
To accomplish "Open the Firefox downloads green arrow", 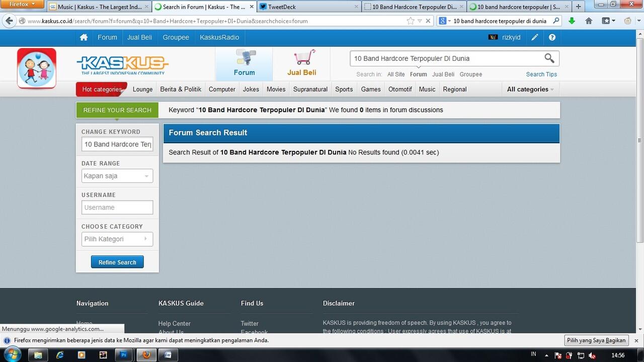I will pos(572,21).
